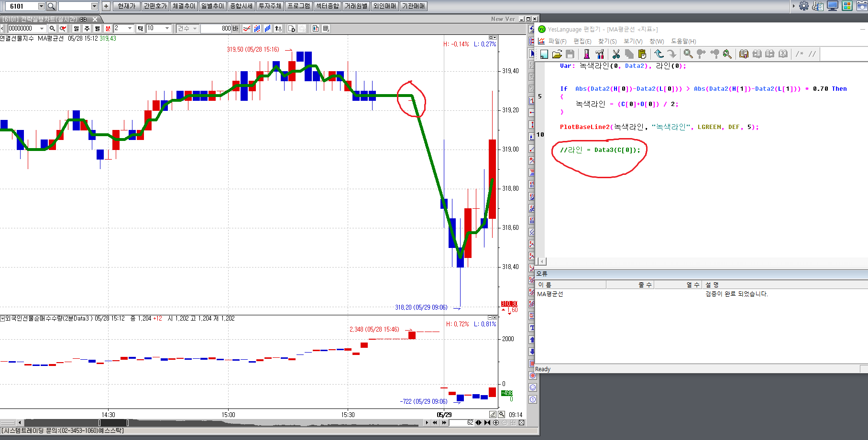Click the Find magnifier icon in editor toolbar
The height and width of the screenshot is (440, 868).
[688, 54]
